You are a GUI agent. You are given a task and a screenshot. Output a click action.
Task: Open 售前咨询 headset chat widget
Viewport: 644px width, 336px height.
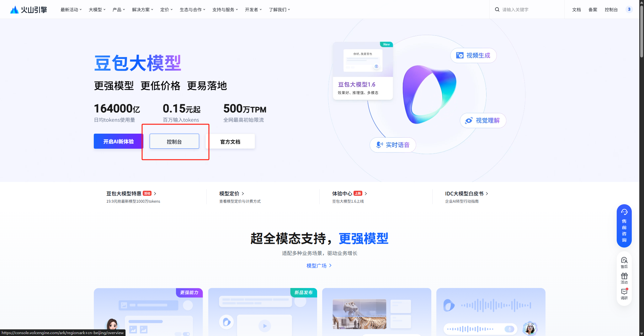[x=624, y=226]
